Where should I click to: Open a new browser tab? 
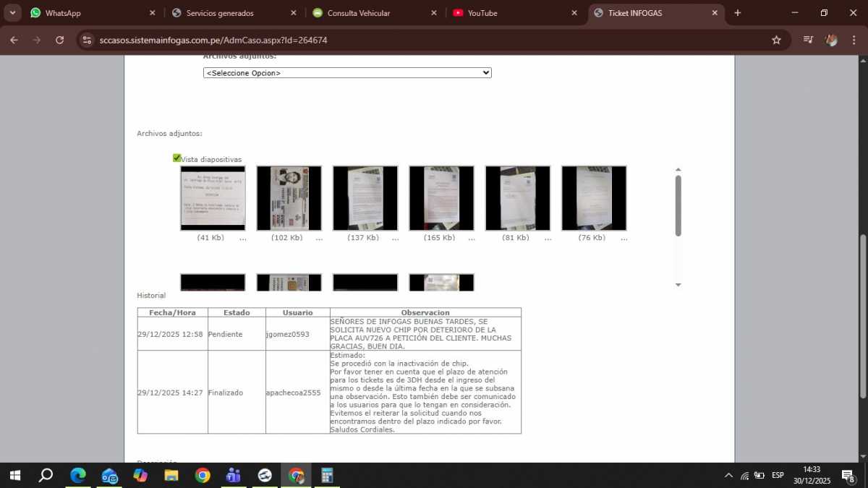(738, 13)
